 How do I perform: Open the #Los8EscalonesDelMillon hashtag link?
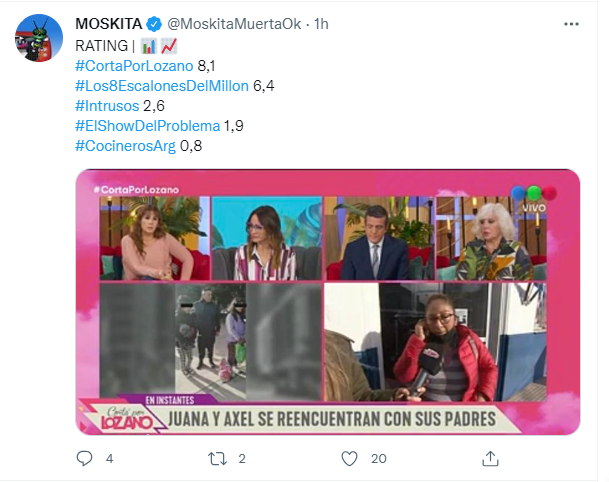pyautogui.click(x=162, y=86)
